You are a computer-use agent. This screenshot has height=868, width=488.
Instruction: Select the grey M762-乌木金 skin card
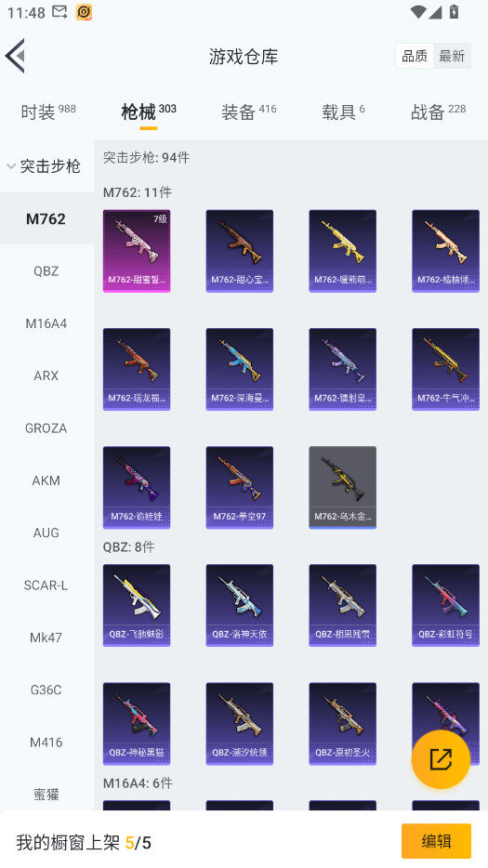coord(342,487)
